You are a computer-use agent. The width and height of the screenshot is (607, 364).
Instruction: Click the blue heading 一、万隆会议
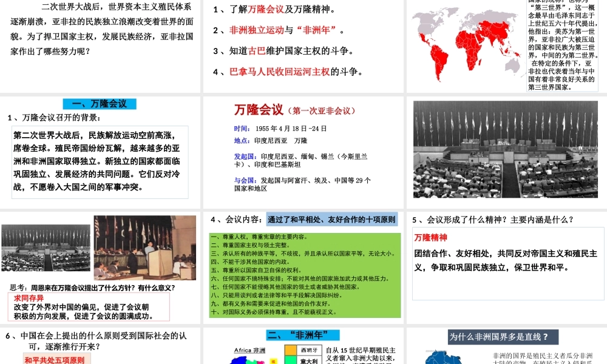(100, 104)
